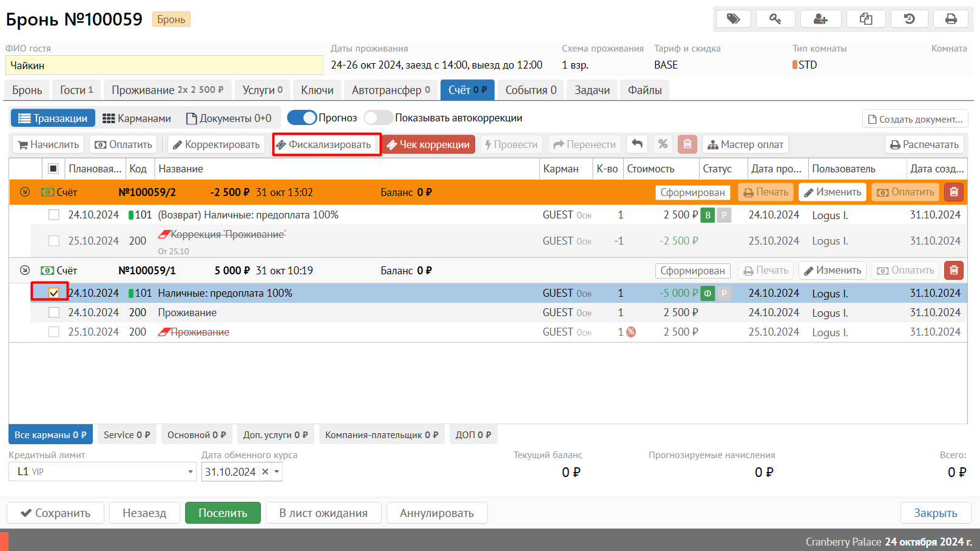The width and height of the screenshot is (980, 551).
Task: Switch to Карманами view
Action: 137,118
